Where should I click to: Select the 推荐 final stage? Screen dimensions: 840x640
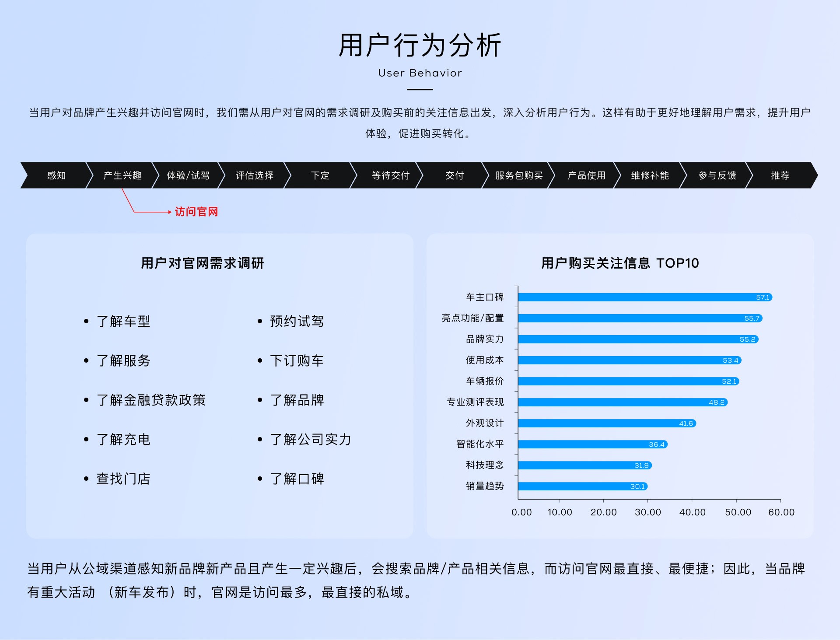click(x=780, y=175)
